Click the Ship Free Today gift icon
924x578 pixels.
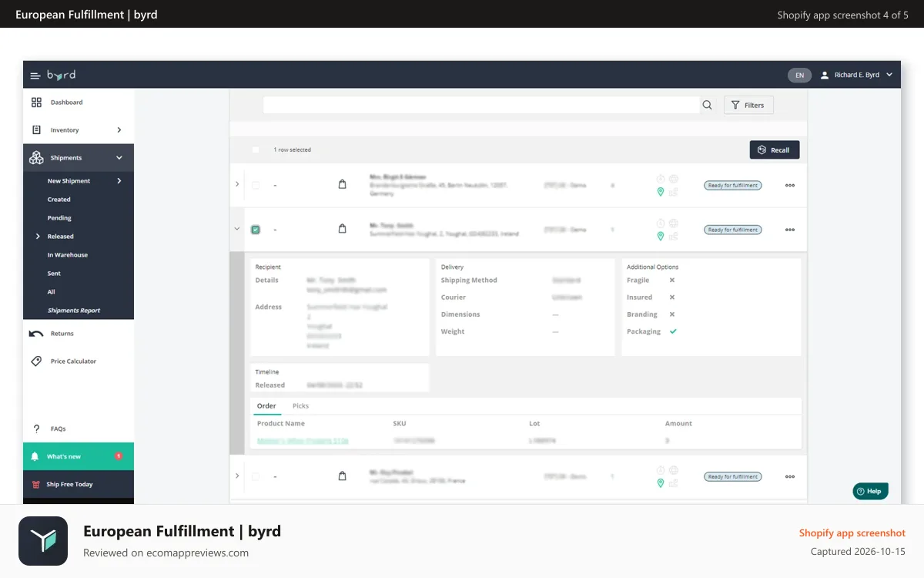pyautogui.click(x=35, y=485)
